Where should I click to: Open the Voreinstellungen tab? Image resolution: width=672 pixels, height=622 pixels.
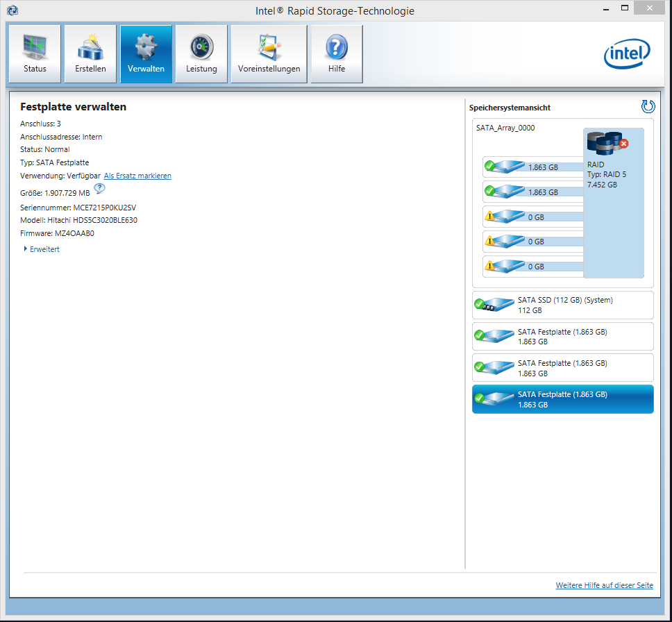(269, 54)
